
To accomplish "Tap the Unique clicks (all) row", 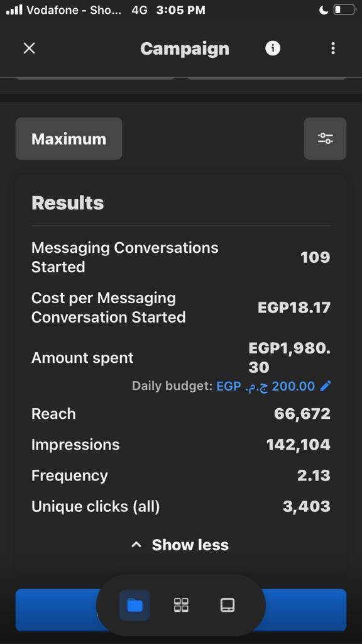I will click(180, 506).
